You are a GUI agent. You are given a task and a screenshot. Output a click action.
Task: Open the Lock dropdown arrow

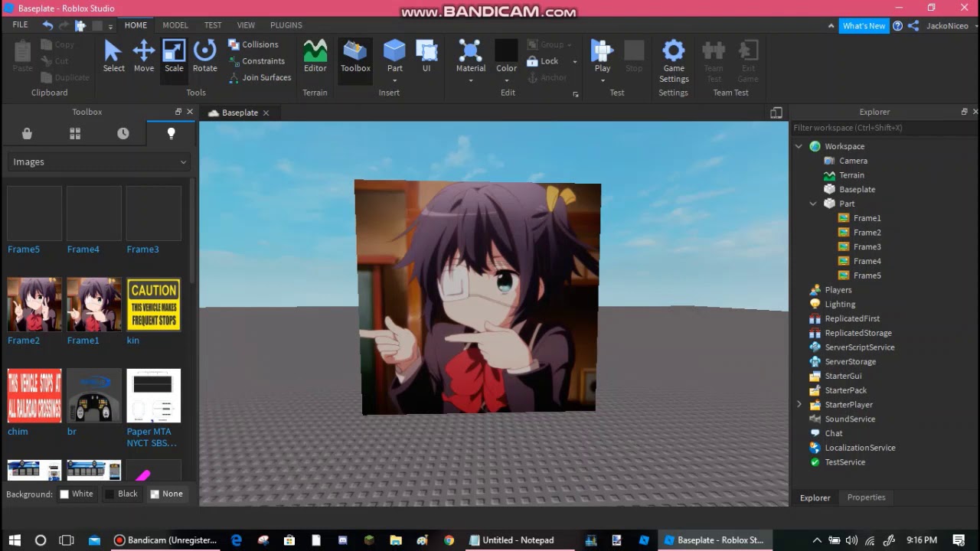(x=575, y=61)
